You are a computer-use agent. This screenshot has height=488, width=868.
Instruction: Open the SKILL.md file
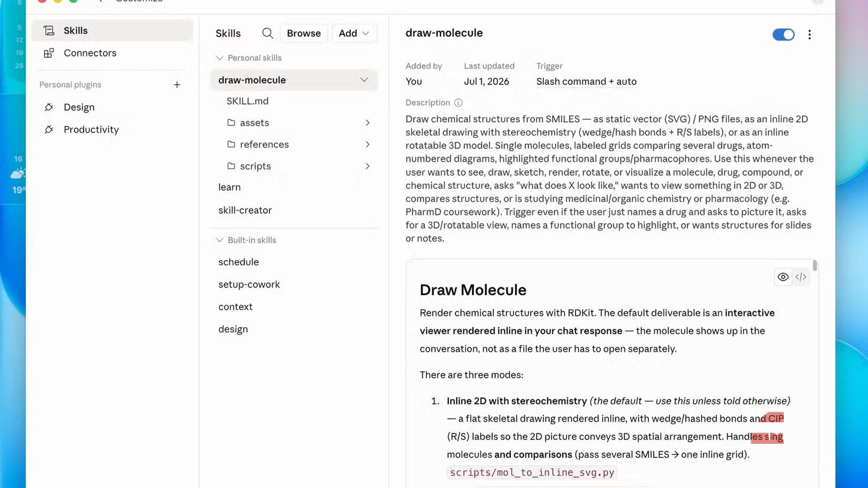pyautogui.click(x=248, y=101)
